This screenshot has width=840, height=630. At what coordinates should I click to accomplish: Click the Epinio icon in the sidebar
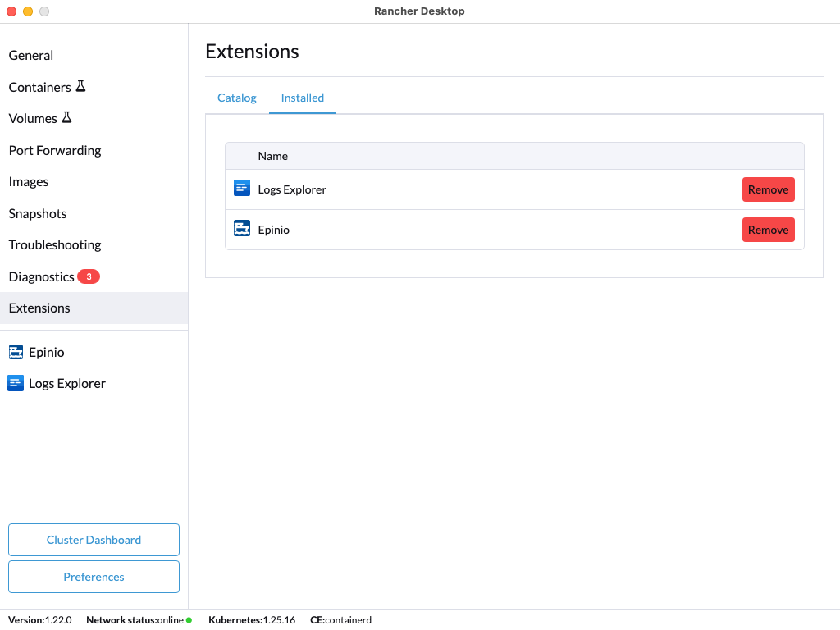tap(16, 352)
